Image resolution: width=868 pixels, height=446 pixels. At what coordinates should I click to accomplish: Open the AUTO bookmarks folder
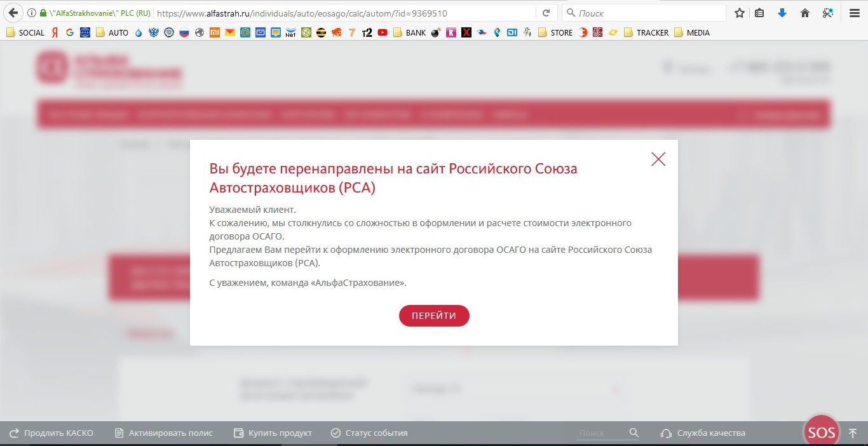tap(112, 32)
